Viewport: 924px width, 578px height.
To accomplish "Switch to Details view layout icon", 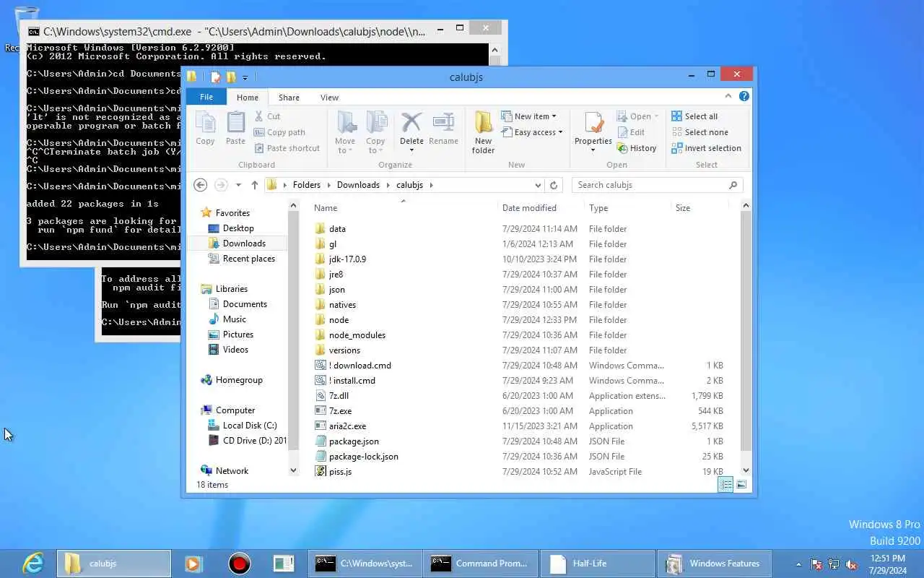I will pyautogui.click(x=725, y=485).
